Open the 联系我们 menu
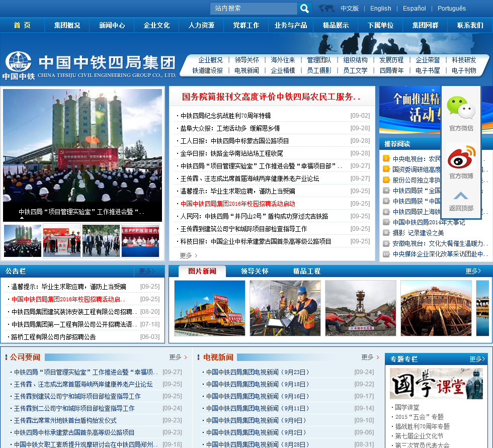 pyautogui.click(x=470, y=25)
